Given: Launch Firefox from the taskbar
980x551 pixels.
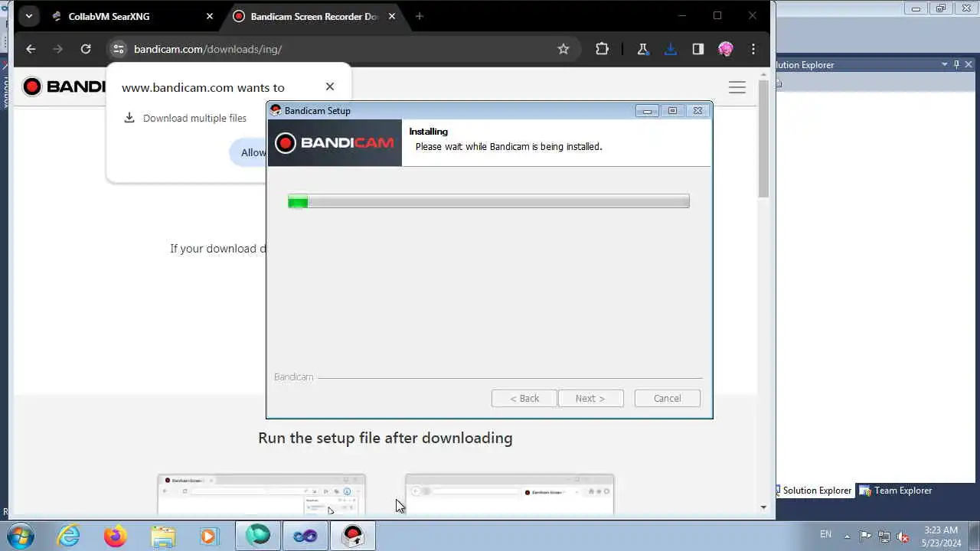Looking at the screenshot, I should [x=116, y=536].
